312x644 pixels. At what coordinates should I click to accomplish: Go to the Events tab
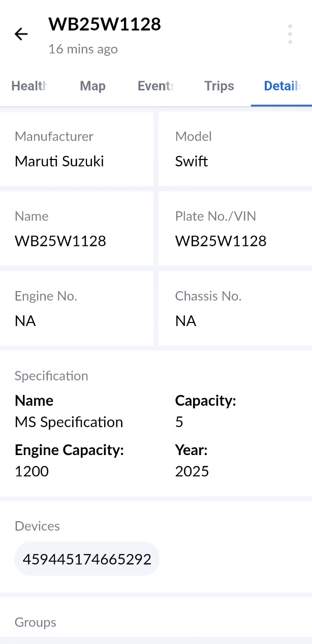pyautogui.click(x=155, y=86)
